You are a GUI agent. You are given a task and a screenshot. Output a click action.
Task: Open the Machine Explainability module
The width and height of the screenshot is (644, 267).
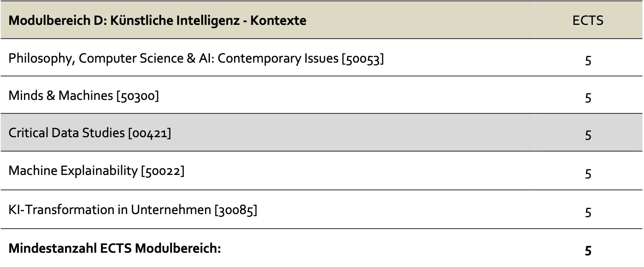click(x=73, y=172)
